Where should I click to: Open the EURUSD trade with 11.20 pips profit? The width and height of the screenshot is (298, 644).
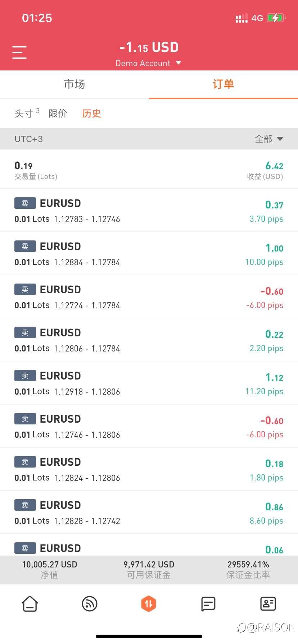coord(149,383)
